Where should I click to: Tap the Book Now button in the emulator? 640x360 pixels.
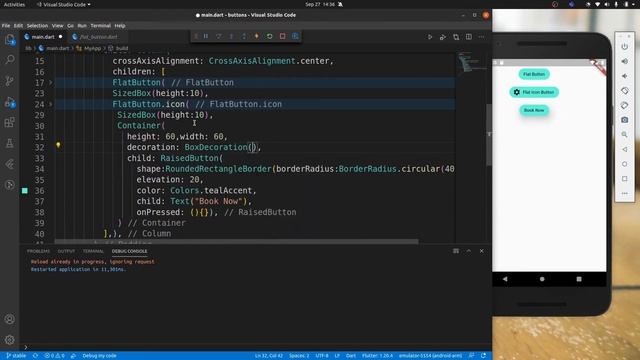pyautogui.click(x=534, y=110)
